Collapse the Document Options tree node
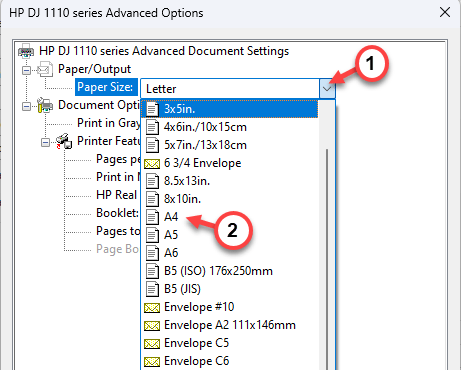Viewport: 461px width, 370px height. pos(26,106)
